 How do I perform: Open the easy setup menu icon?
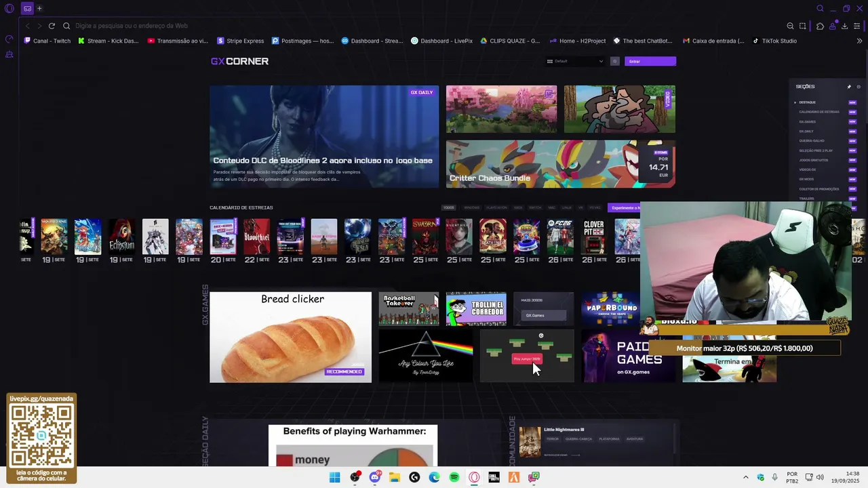857,26
